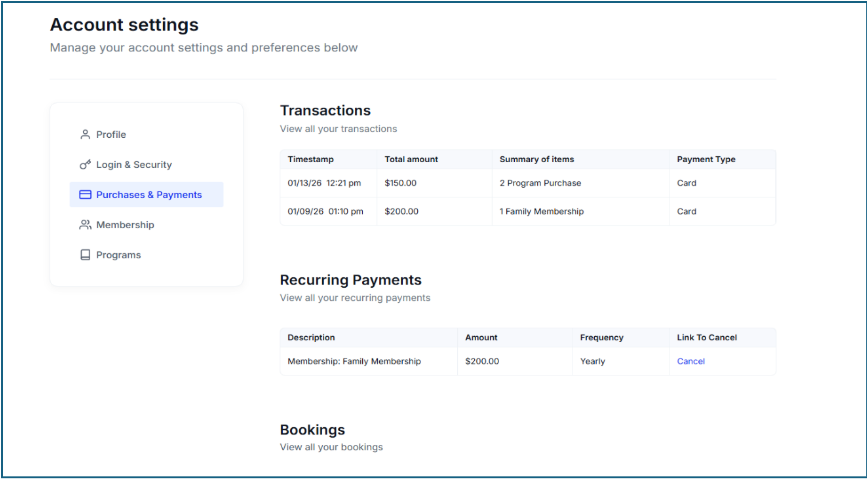This screenshot has width=867, height=480.
Task: Click View all your transactions subtitle
Action: [338, 129]
